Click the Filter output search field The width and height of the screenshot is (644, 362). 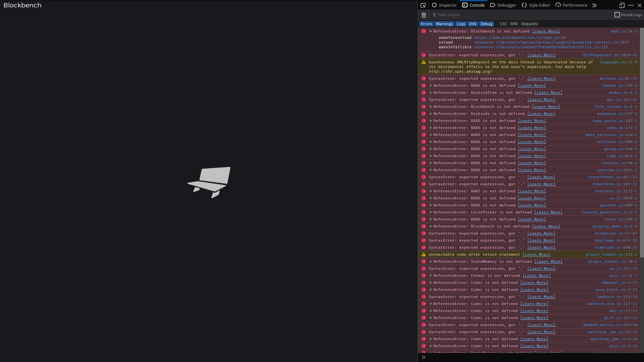456,15
